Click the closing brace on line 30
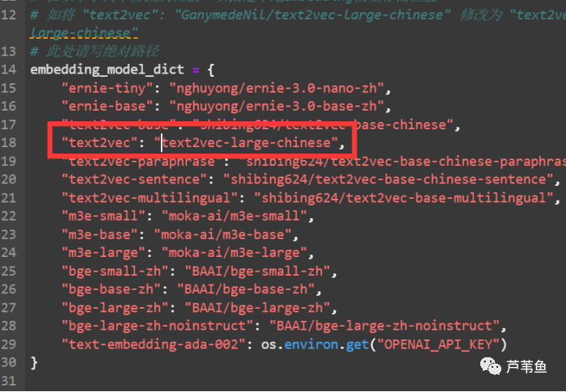This screenshot has width=566, height=392. point(34,362)
